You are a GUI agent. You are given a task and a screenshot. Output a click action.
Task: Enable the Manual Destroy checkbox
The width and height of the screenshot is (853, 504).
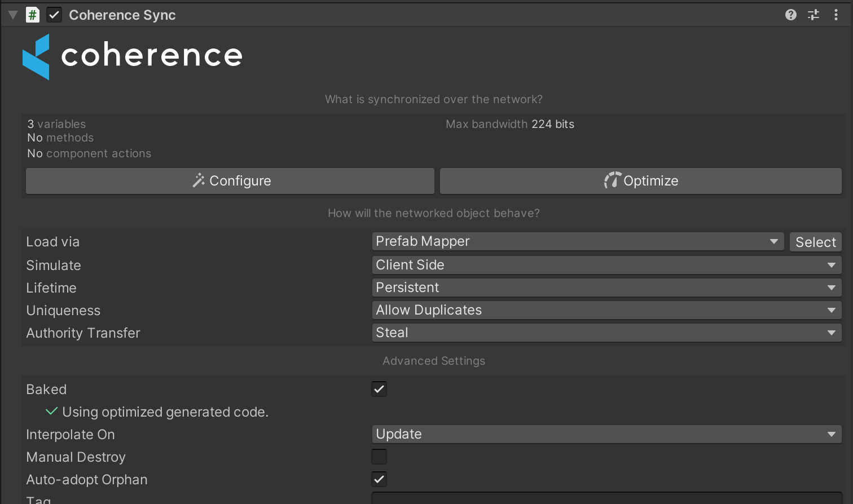[x=379, y=457]
